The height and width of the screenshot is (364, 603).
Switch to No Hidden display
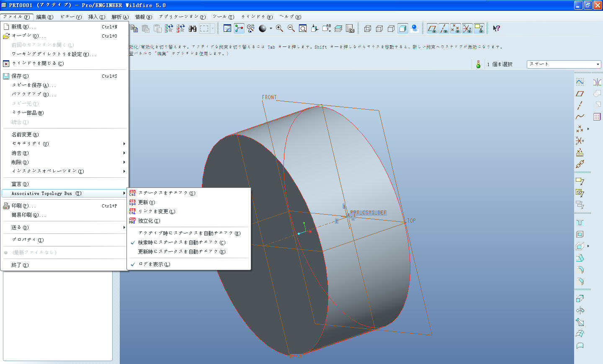(x=391, y=28)
